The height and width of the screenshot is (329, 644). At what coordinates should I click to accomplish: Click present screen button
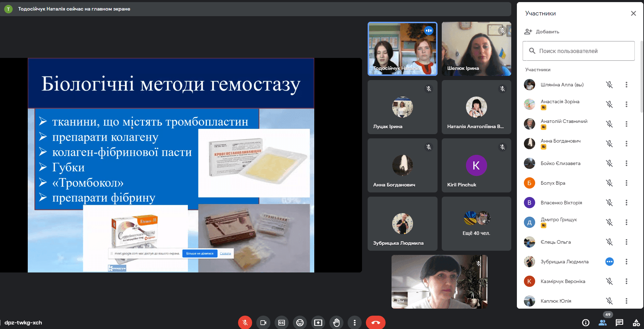tap(318, 322)
